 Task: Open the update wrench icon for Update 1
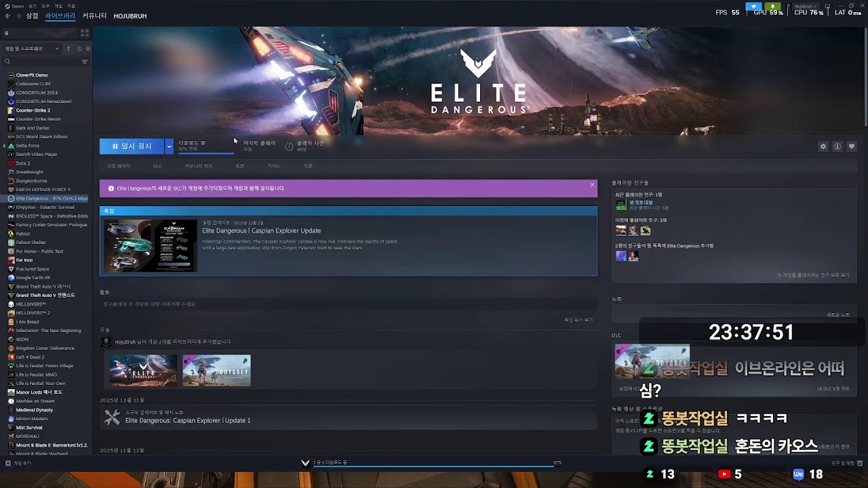point(112,418)
